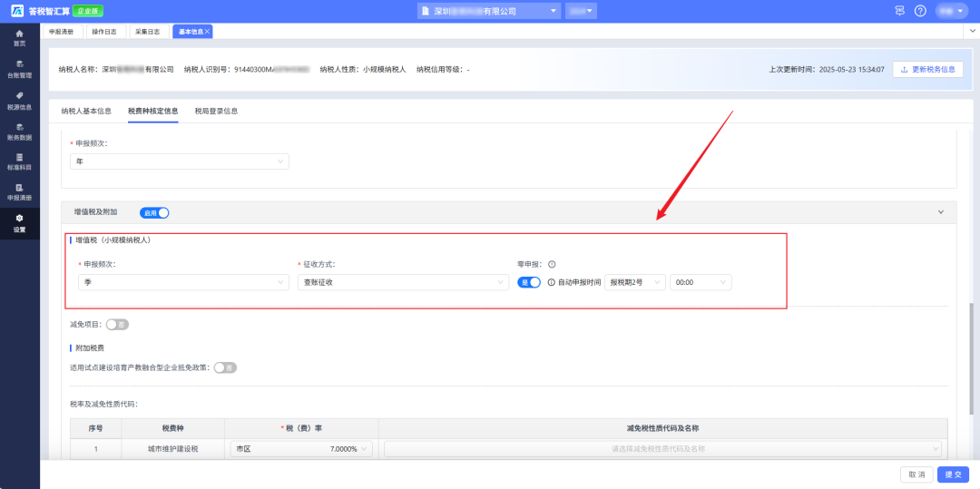Switch to the 纳税人基本信息 tab
Screen dimensions: 980x489
click(86, 111)
